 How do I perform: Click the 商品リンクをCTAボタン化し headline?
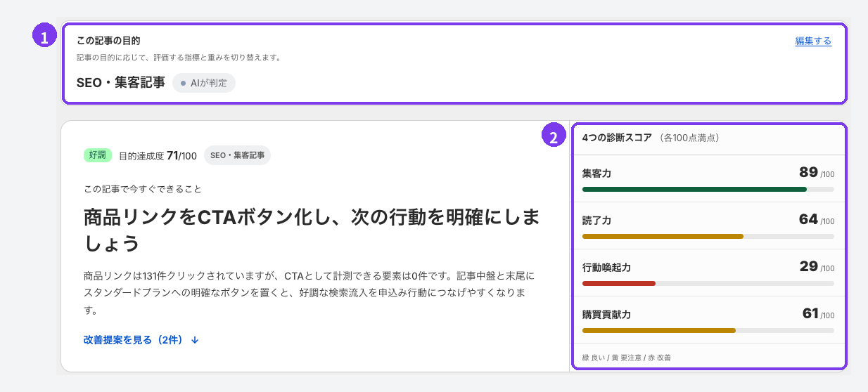(312, 230)
